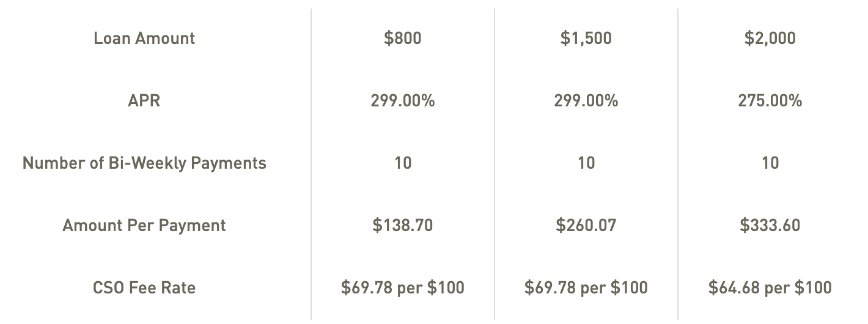Click the $260.07 payment amount

click(x=586, y=226)
